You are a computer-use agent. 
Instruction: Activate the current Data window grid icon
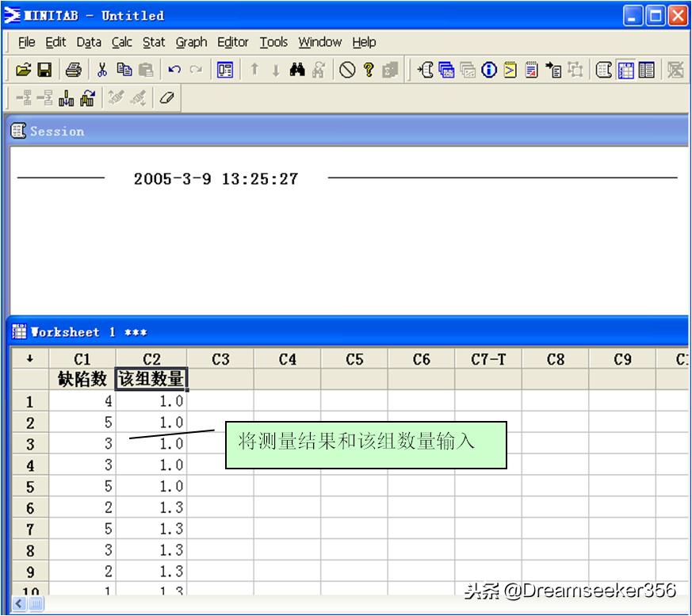625,70
